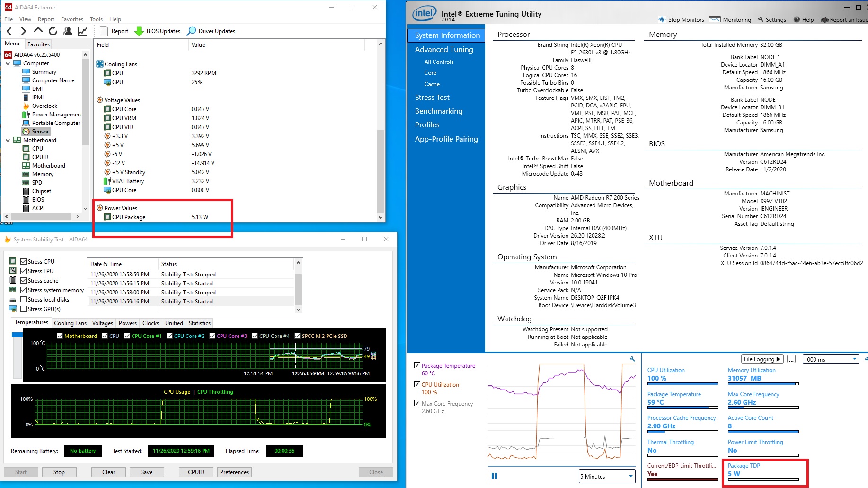Image resolution: width=868 pixels, height=488 pixels.
Task: Click the Cooling Fans fan icon
Action: [x=100, y=64]
